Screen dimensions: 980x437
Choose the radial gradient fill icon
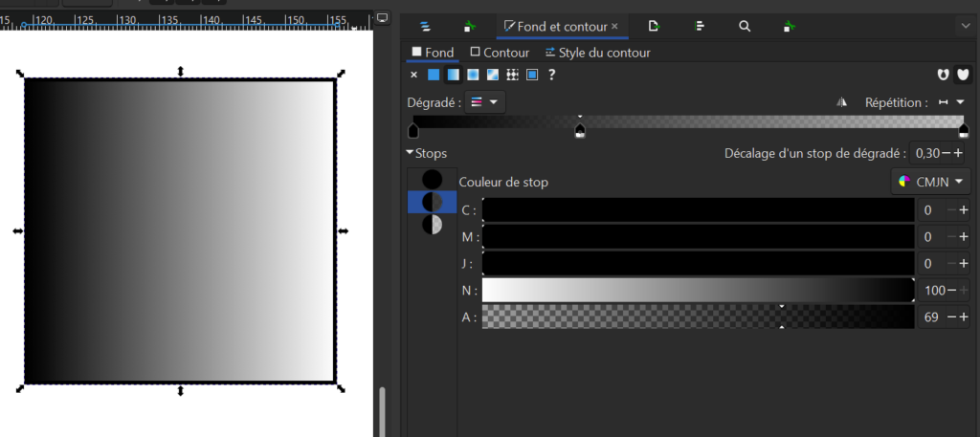[x=473, y=75]
